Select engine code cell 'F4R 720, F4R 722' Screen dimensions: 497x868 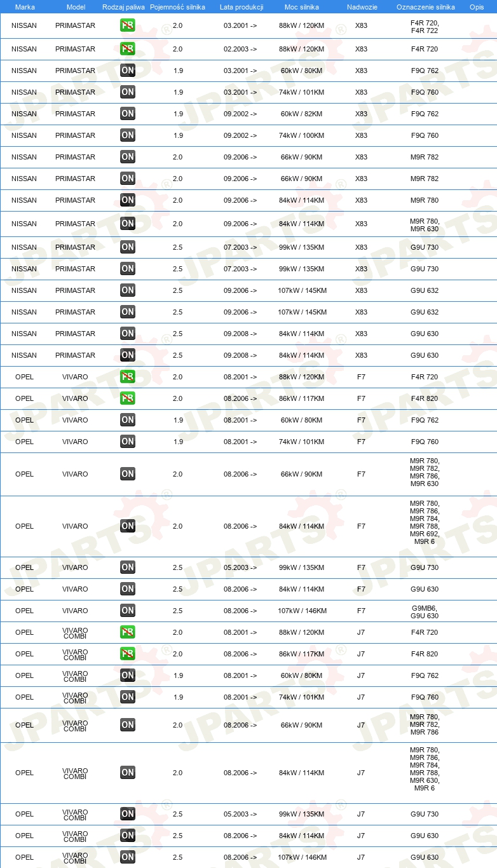point(425,26)
